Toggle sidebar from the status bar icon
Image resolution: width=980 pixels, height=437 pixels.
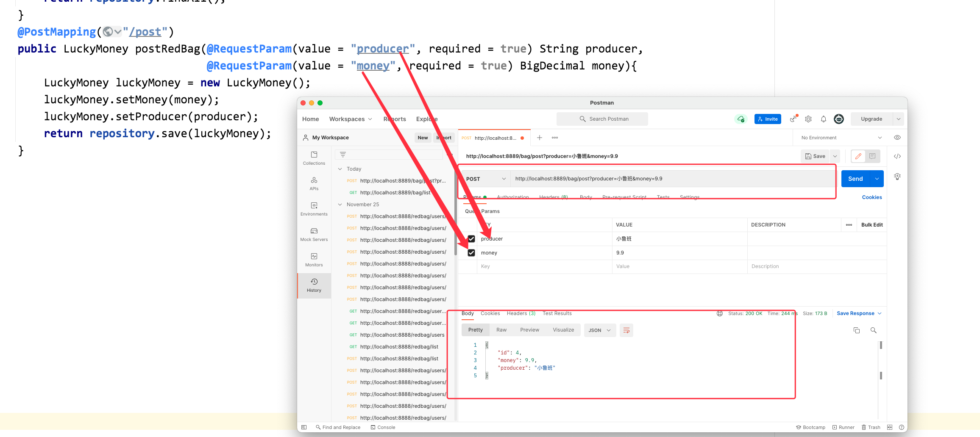click(x=304, y=427)
